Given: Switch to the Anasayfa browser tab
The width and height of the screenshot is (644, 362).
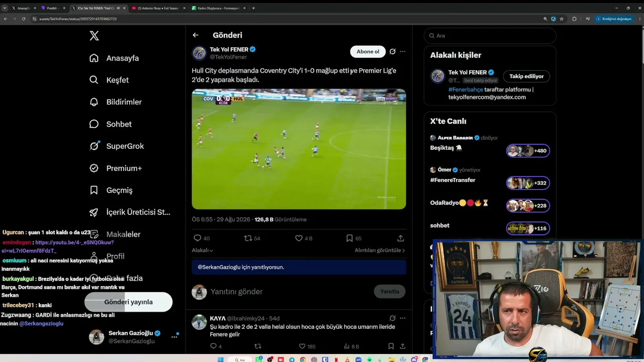Looking at the screenshot, I should pyautogui.click(x=24, y=8).
